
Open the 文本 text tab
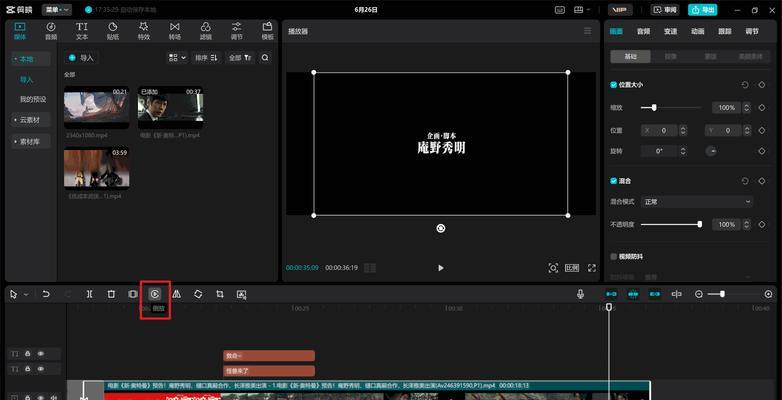[x=82, y=31]
